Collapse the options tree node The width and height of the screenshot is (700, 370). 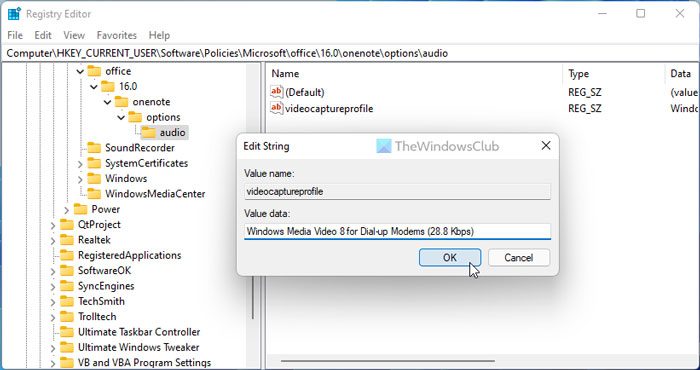tap(121, 117)
